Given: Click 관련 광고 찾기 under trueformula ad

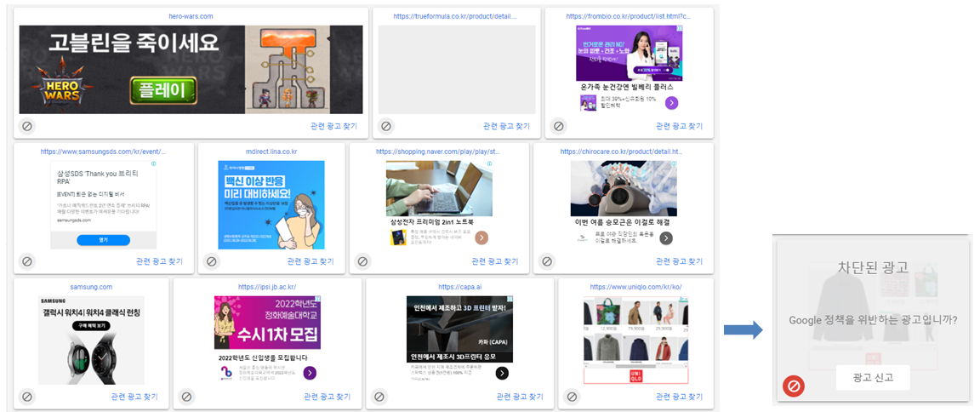Looking at the screenshot, I should point(506,126).
